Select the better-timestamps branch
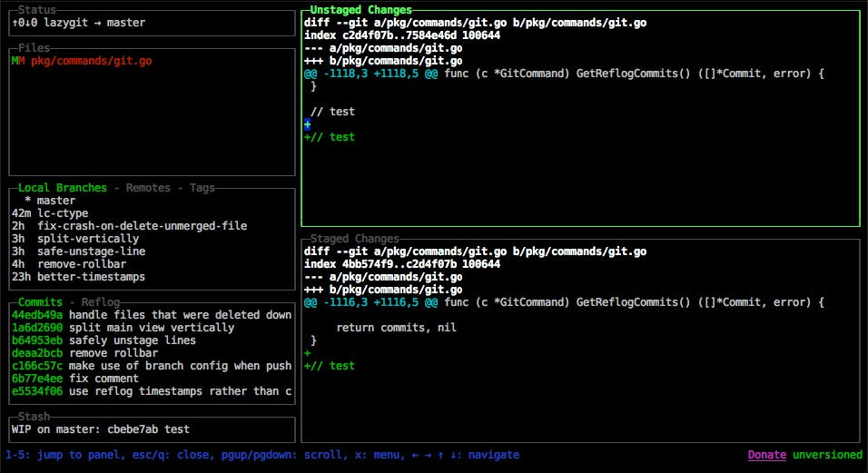Image resolution: width=868 pixels, height=473 pixels. pos(91,277)
